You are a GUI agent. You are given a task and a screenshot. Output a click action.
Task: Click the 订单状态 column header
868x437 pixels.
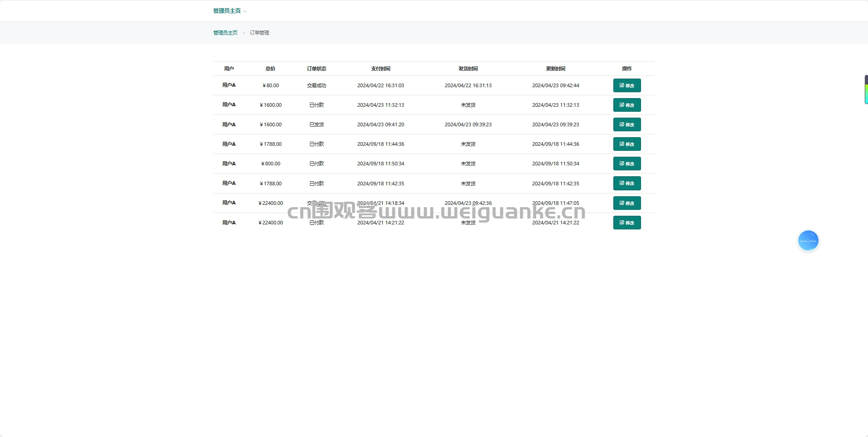(x=316, y=69)
